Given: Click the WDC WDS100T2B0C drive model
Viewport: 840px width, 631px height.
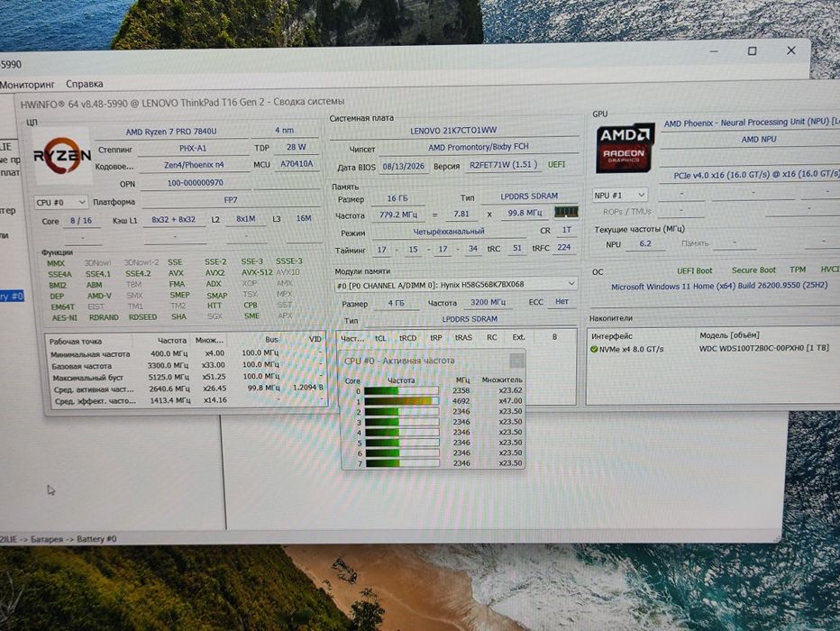Looking at the screenshot, I should click(764, 349).
